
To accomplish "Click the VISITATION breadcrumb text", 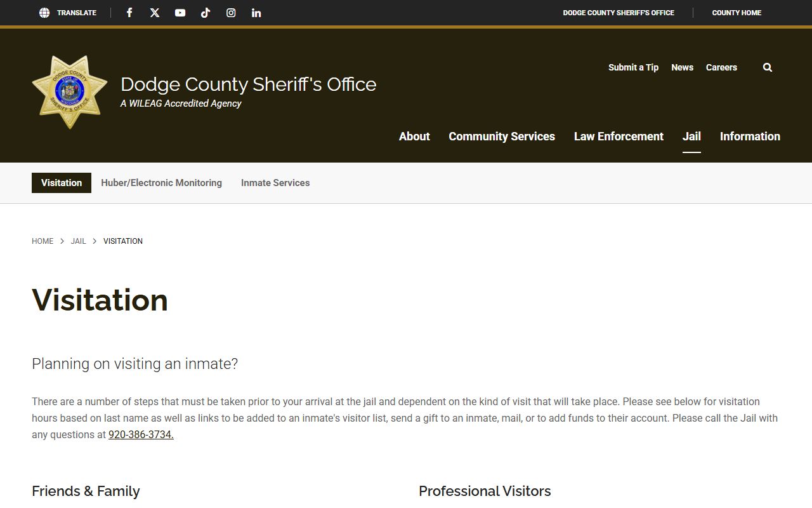I will [x=123, y=241].
